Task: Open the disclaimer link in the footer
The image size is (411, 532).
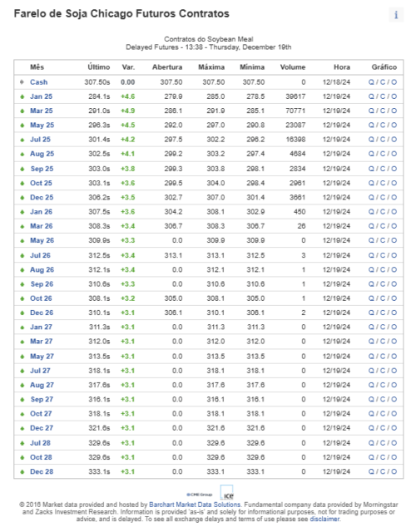Action: click(324, 519)
